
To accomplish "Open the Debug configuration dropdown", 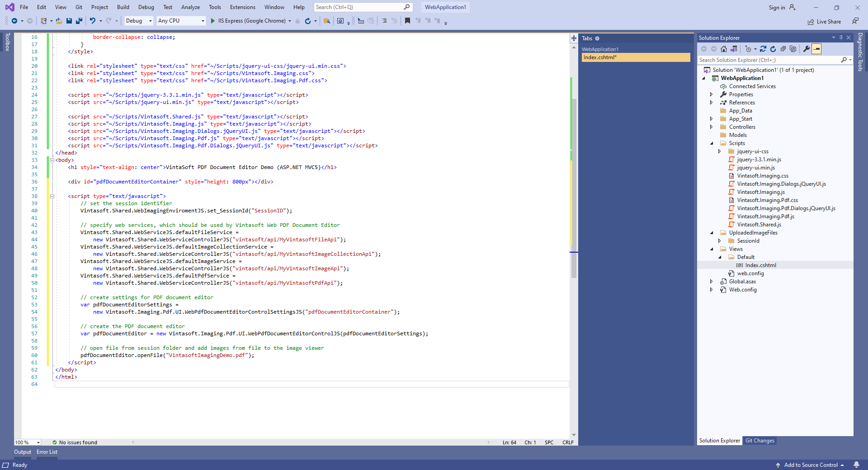I will pos(139,21).
